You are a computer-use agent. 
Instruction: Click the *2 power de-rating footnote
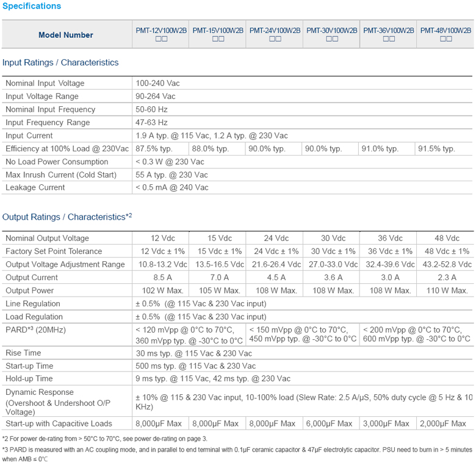click(105, 439)
